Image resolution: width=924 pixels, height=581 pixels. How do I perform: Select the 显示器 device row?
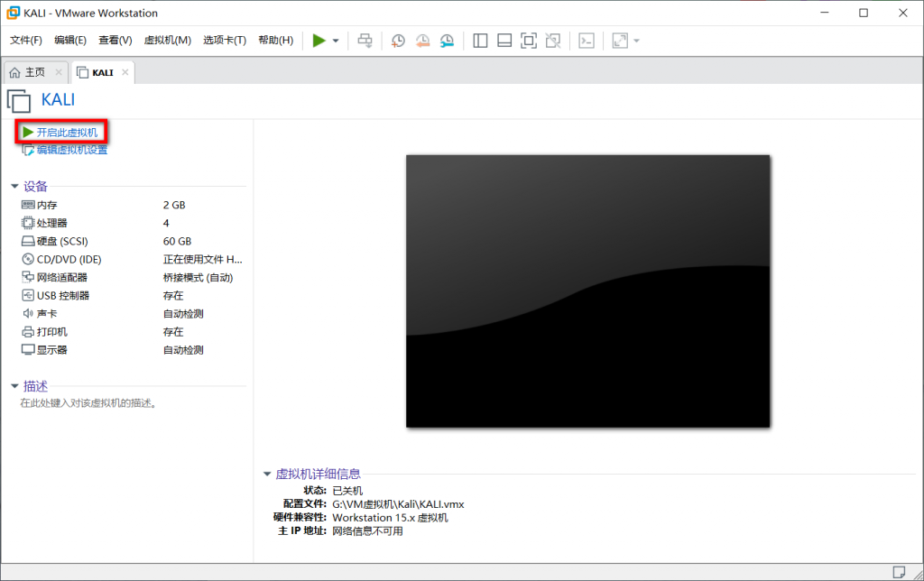click(x=133, y=349)
